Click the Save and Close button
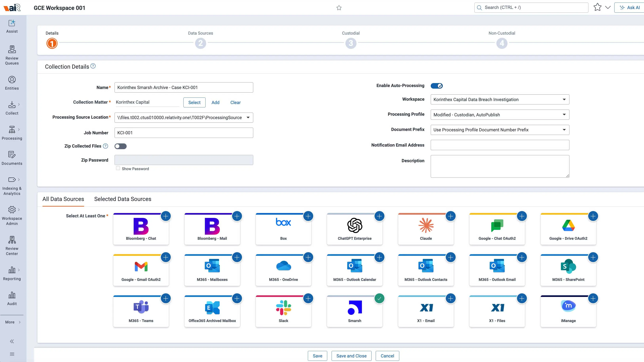 tap(352, 356)
